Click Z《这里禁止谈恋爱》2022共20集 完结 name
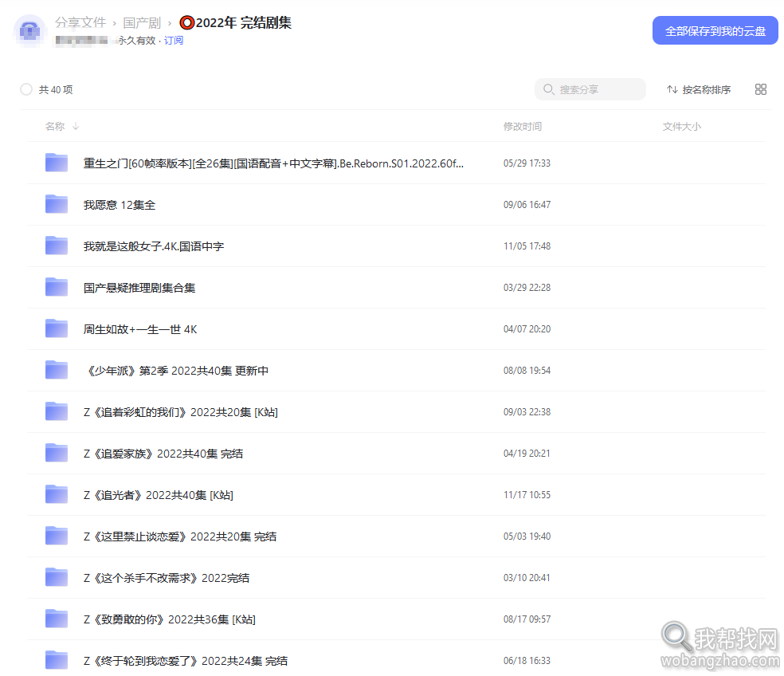 point(180,537)
